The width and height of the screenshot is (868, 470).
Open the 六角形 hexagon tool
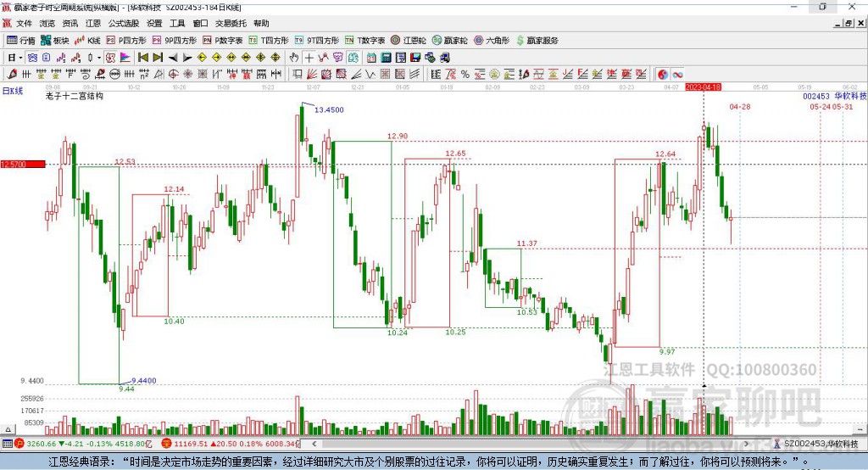[492, 41]
